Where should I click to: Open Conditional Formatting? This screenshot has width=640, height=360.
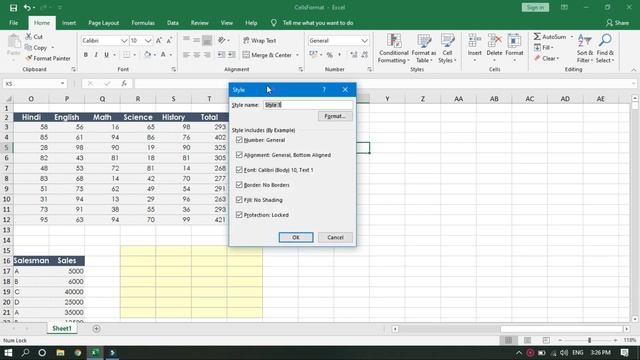393,49
